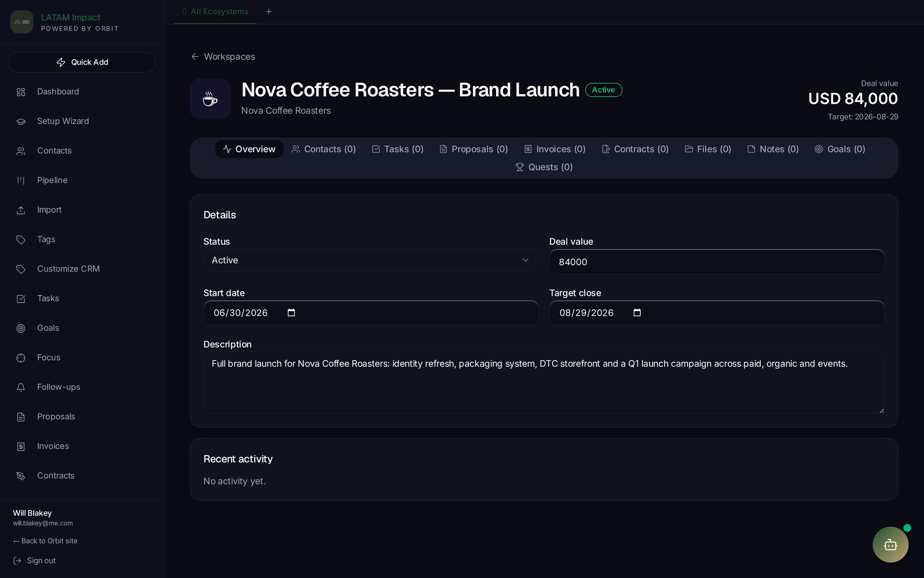The width and height of the screenshot is (924, 578).
Task: Click the Target: 2026-08-29 text
Action: pyautogui.click(x=863, y=117)
